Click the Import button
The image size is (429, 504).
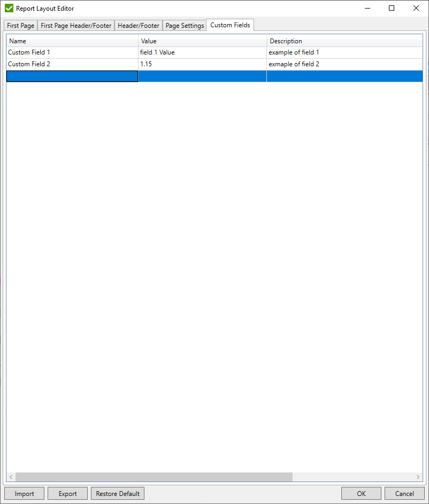click(x=24, y=493)
